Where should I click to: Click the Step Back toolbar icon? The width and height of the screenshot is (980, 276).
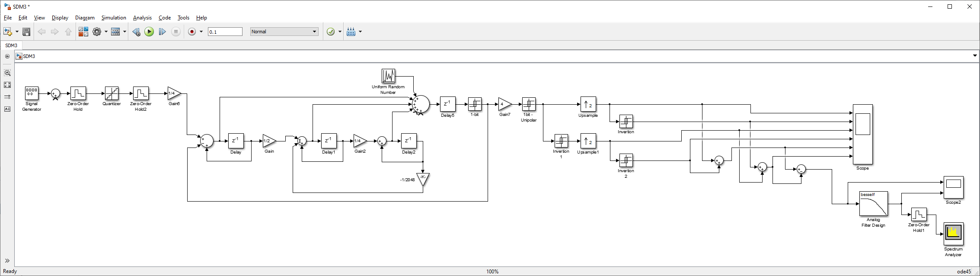(x=136, y=32)
